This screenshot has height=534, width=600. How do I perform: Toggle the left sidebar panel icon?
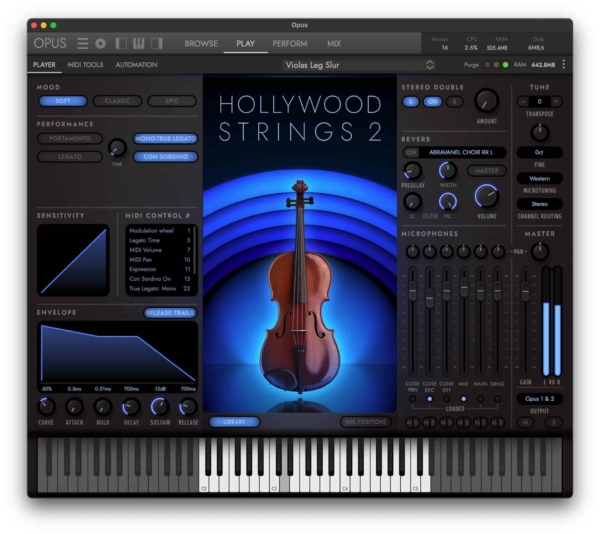coord(121,44)
